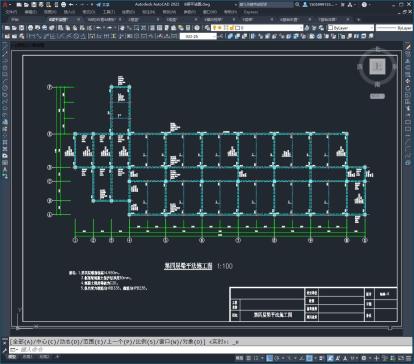The image size is (414, 364).
Task: Click Undo in Quick Access toolbar
Action: [71, 5]
